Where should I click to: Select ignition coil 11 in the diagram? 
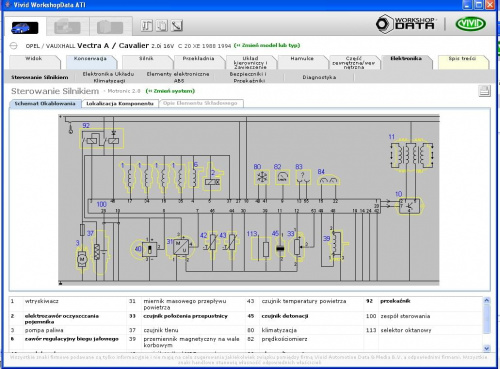[412, 155]
